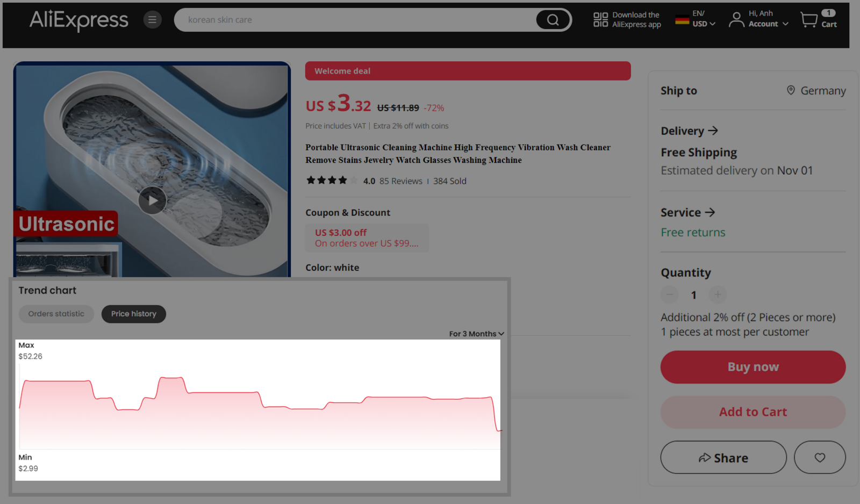Open the US $3.00 off coupon
This screenshot has width=860, height=504.
pyautogui.click(x=367, y=238)
